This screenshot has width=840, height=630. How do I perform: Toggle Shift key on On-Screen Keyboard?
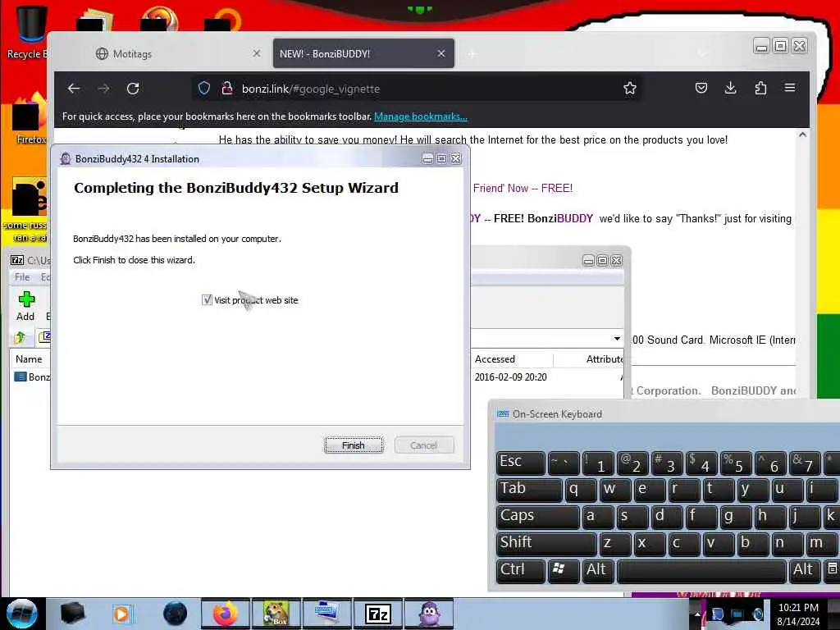(x=546, y=543)
